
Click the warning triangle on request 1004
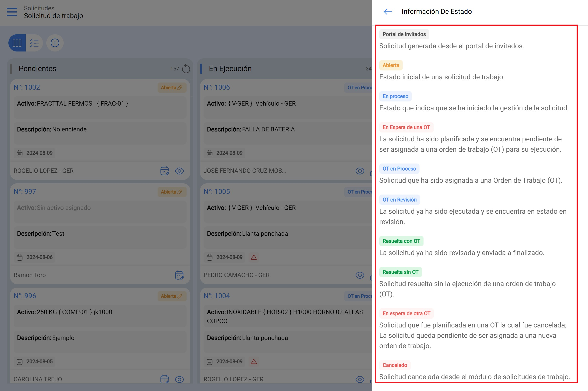254,361
